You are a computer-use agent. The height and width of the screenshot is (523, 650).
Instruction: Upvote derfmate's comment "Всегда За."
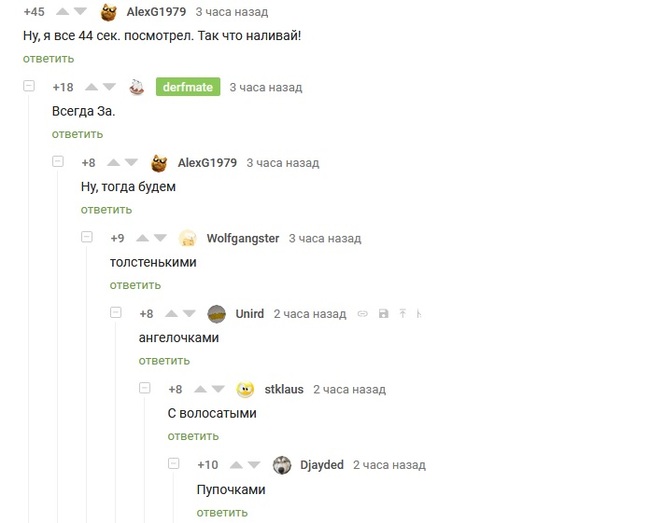[92, 87]
